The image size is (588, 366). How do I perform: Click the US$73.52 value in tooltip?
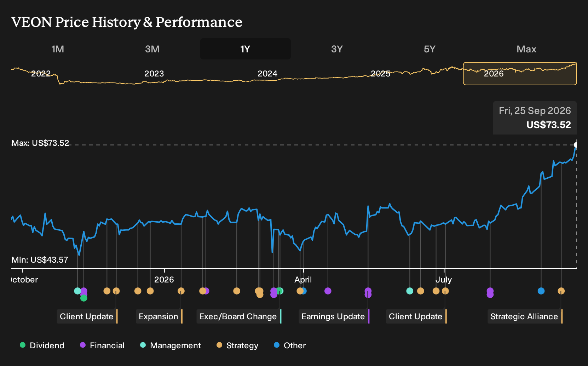point(549,125)
